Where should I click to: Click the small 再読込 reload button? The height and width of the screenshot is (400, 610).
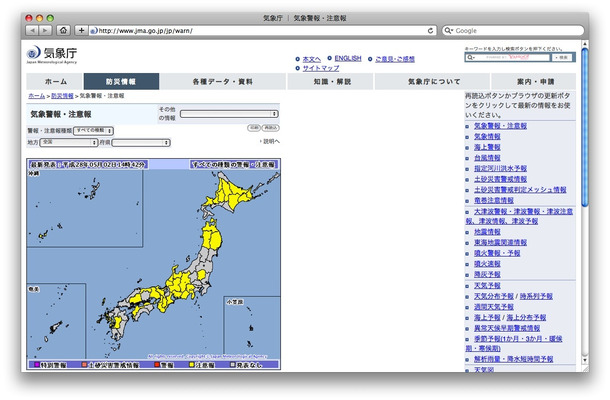(270, 128)
